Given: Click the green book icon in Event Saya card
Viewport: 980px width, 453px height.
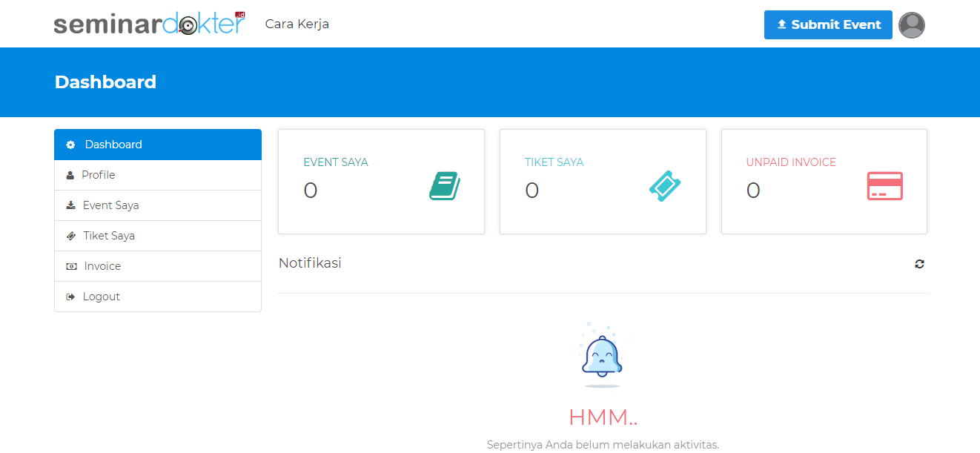Looking at the screenshot, I should coord(444,186).
